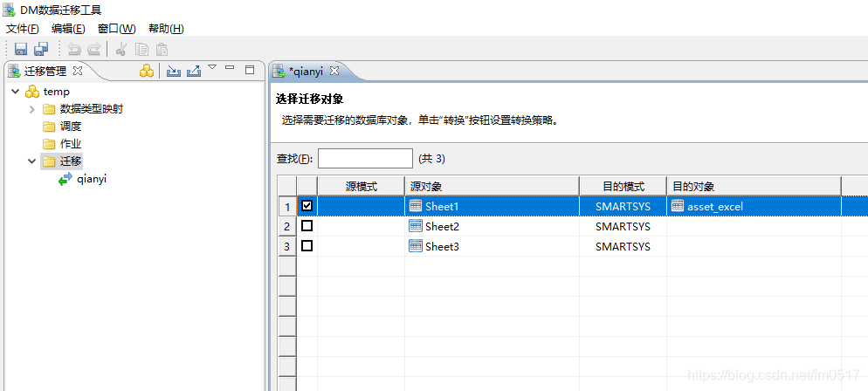
Task: Click the Save toolbar icon
Action: click(21, 49)
